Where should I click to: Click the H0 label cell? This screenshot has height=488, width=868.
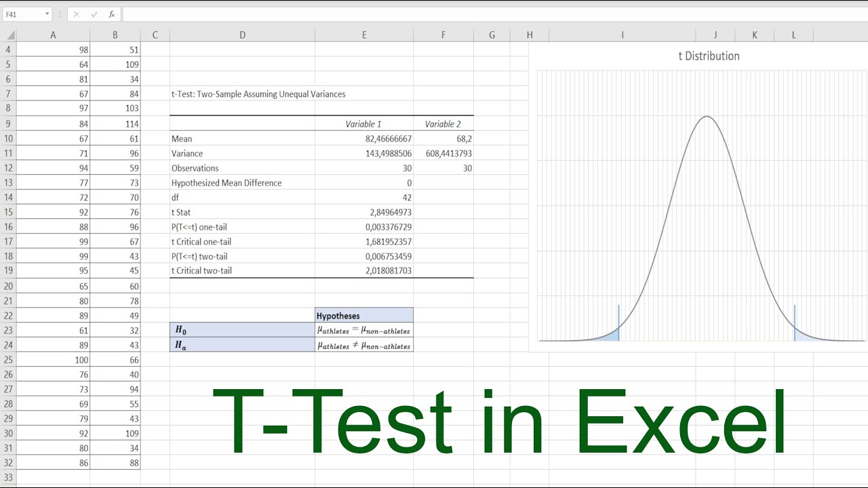(242, 330)
